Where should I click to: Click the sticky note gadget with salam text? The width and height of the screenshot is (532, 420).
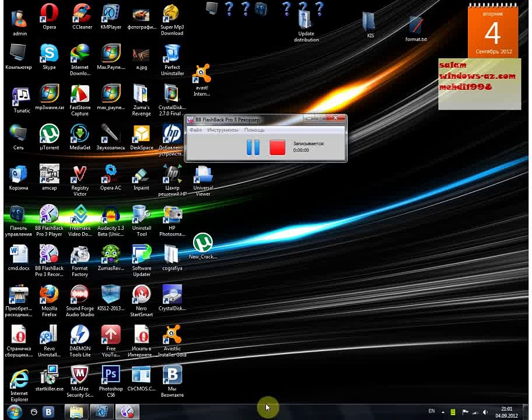coord(480,84)
